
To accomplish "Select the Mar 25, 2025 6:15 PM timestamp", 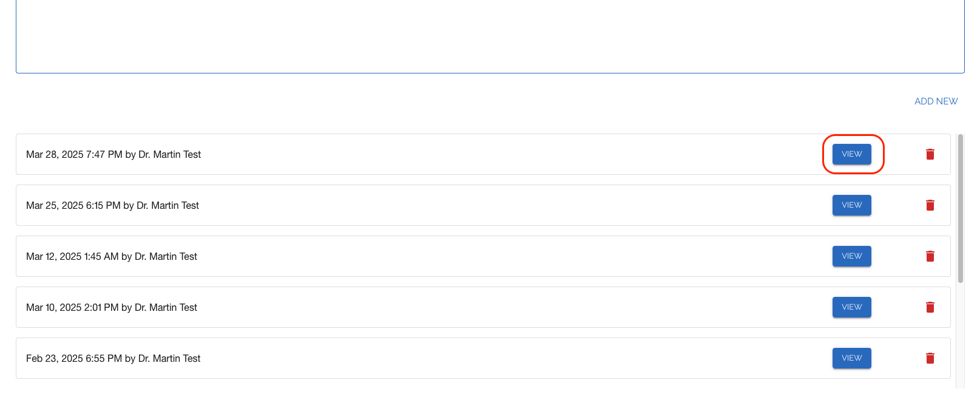I will click(73, 206).
